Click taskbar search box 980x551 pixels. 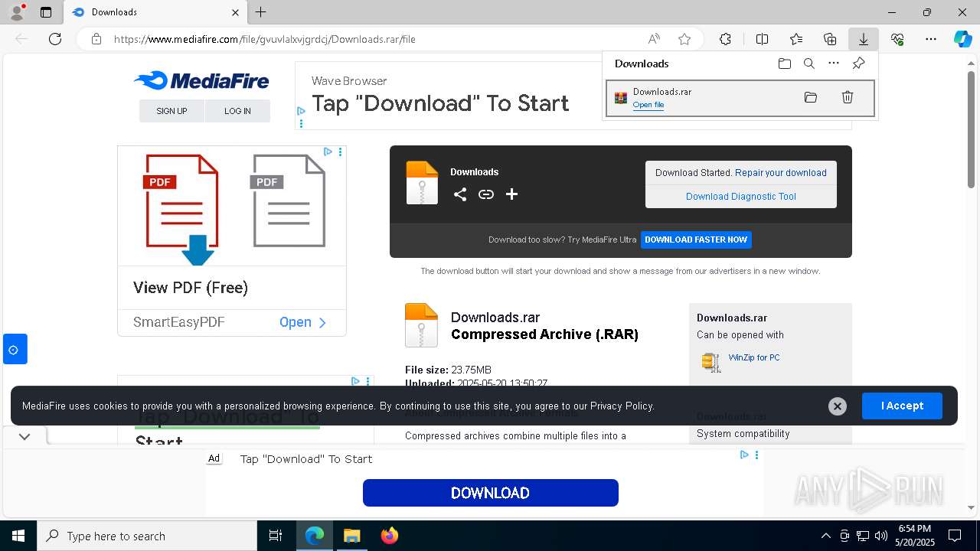click(x=147, y=536)
